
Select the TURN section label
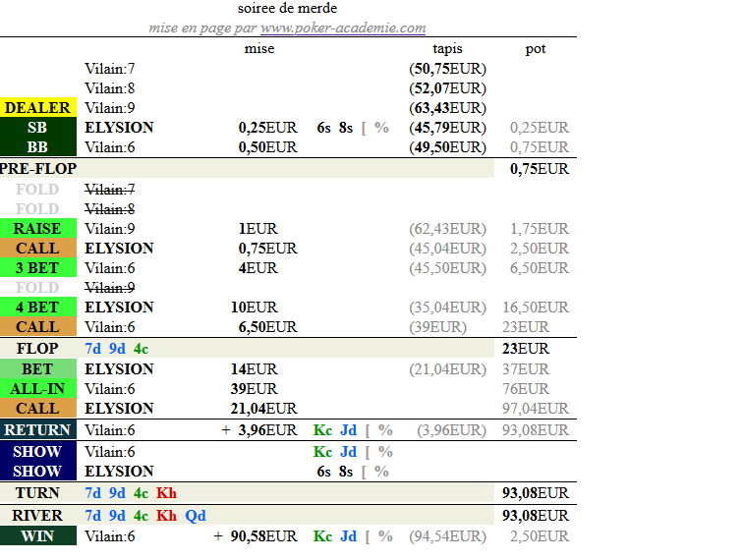38,493
